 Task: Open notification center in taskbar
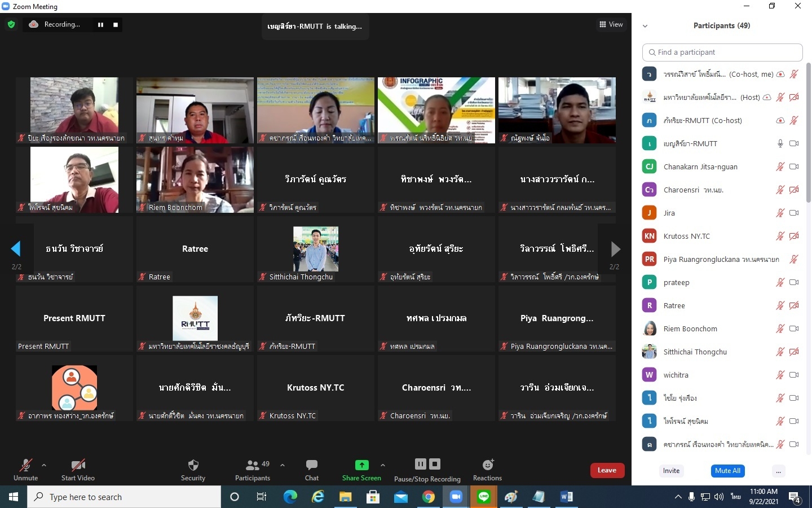795,497
